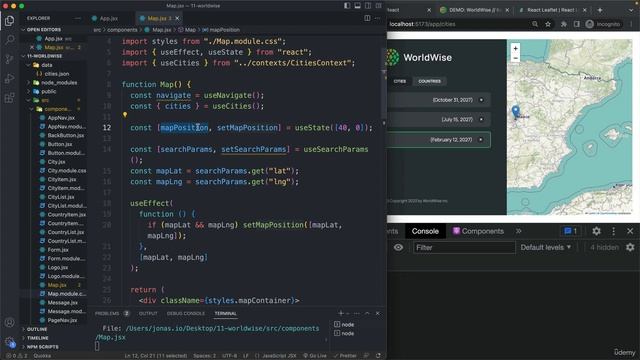The width and height of the screenshot is (640, 360).
Task: Open Map.module.css in file explorer
Action: (x=67, y=294)
